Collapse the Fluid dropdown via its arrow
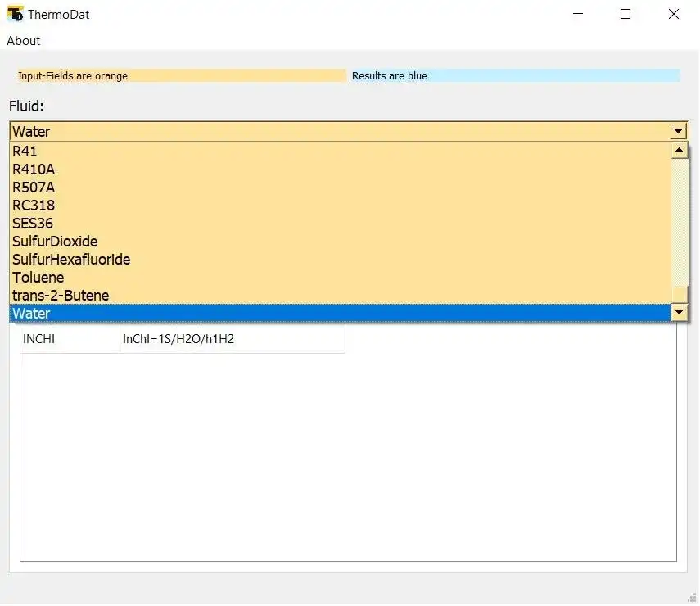The width and height of the screenshot is (700, 606). tap(678, 130)
